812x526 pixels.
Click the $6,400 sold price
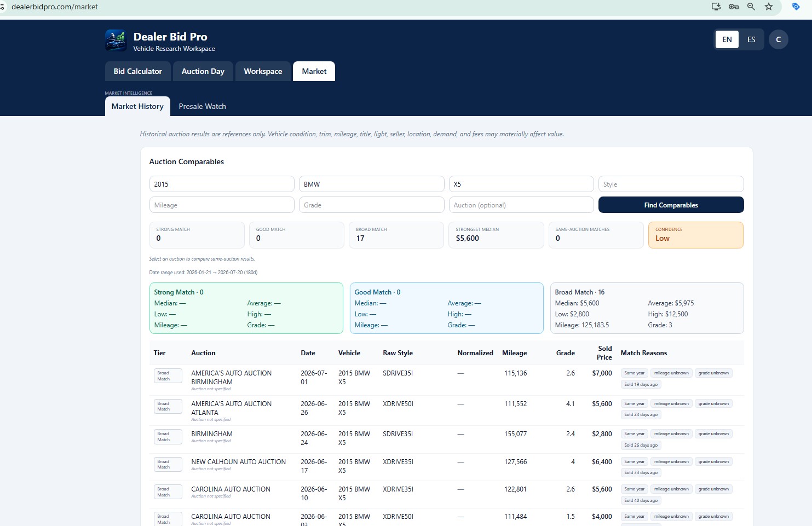[602, 462]
